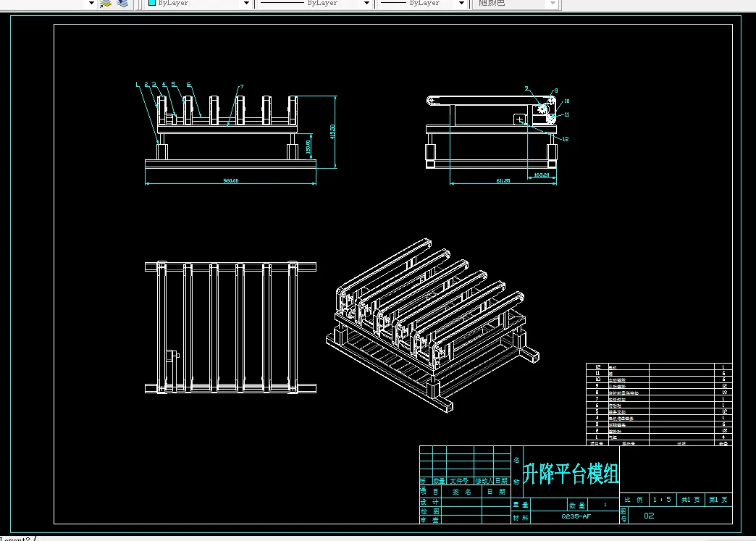Screen dimensions: 756x541
Task: Select the 第1页 page number cell
Action: 718,500
